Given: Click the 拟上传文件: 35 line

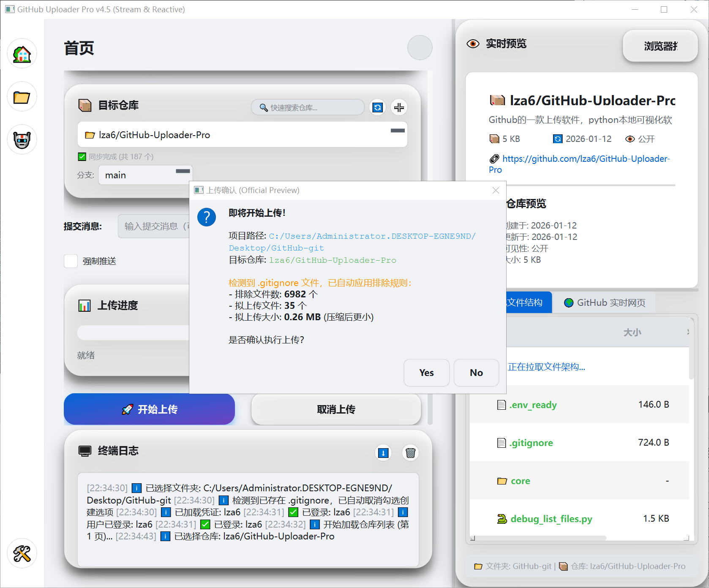Looking at the screenshot, I should click(267, 305).
